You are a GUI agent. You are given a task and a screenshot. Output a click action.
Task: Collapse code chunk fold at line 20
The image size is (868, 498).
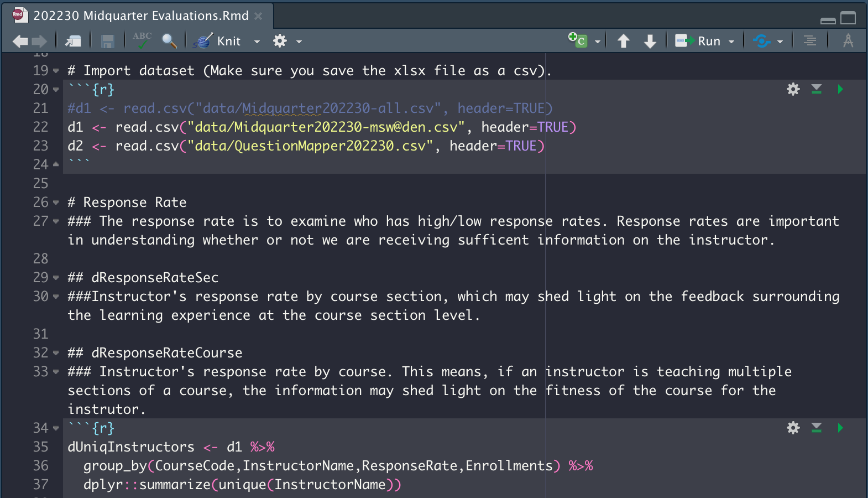coord(56,90)
